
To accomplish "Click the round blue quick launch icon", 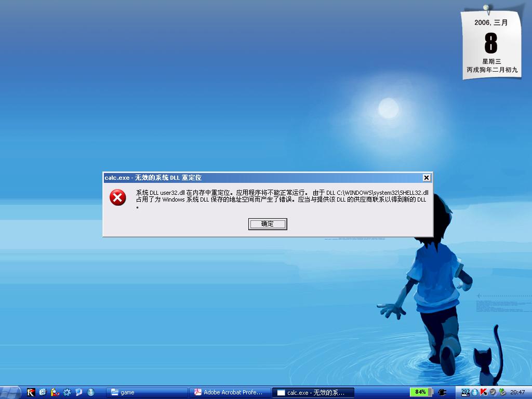I will coord(91,392).
